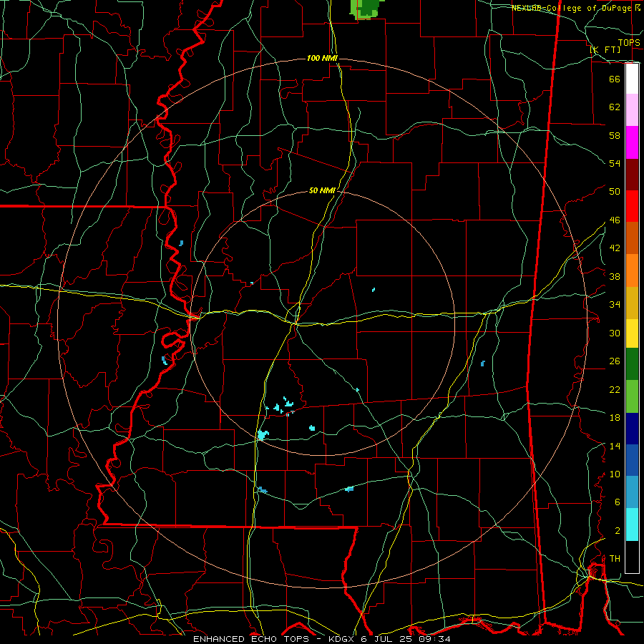Click the "TOPS" legend heading
644x644 pixels.
(x=629, y=43)
